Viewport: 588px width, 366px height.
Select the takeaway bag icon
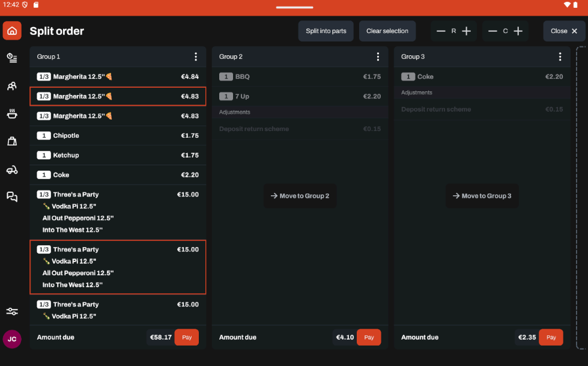12,141
